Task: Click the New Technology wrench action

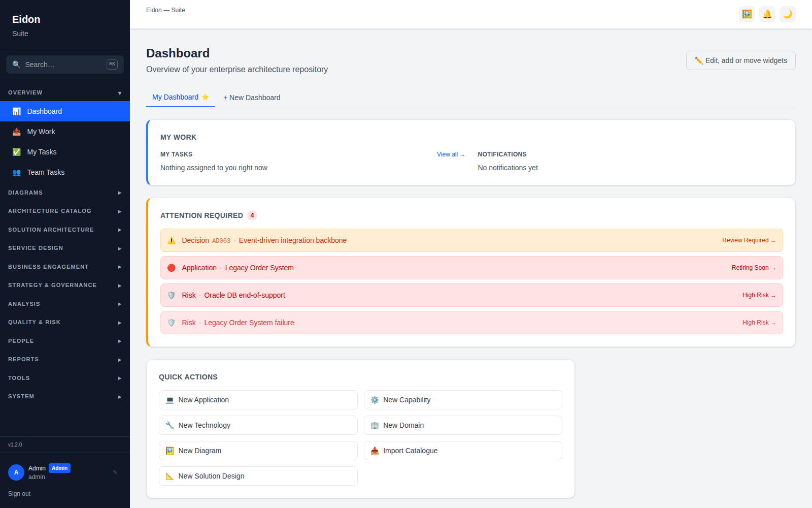Action: tap(258, 425)
